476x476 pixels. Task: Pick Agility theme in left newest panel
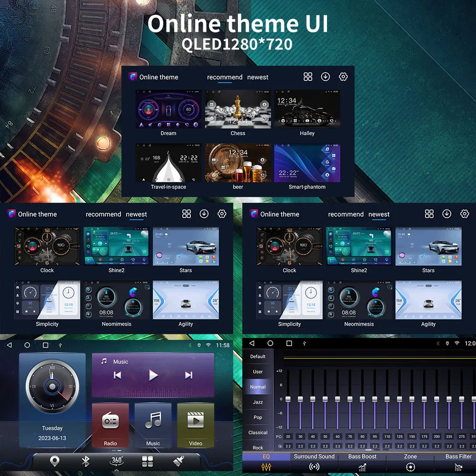click(186, 300)
